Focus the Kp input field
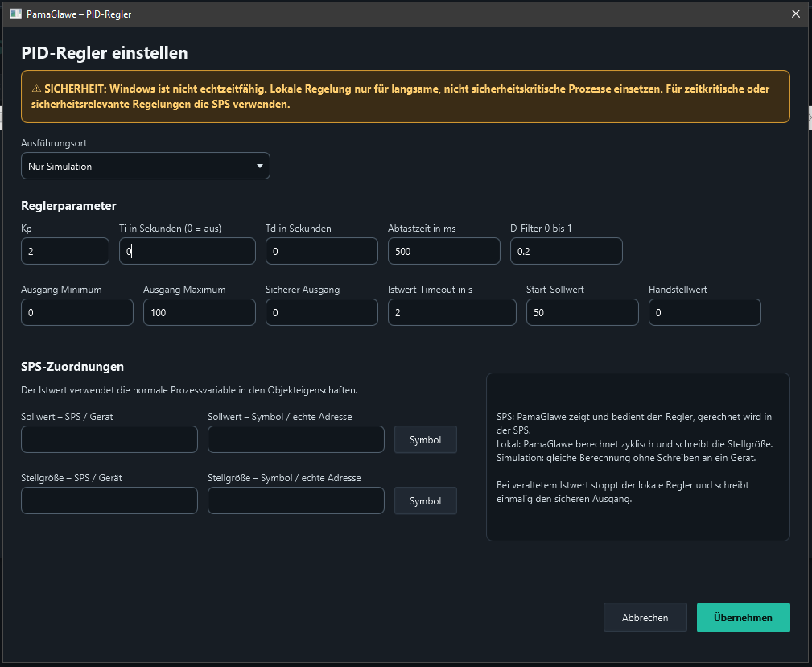The width and height of the screenshot is (812, 667). point(65,251)
